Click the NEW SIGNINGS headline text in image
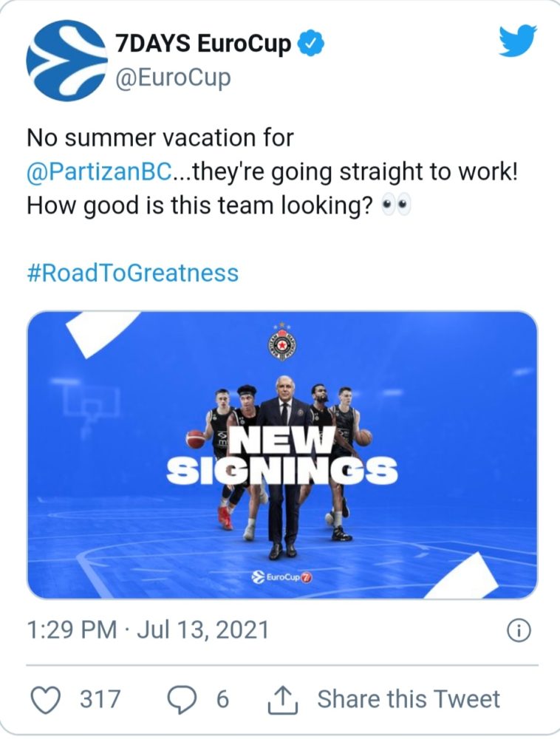The width and height of the screenshot is (560, 739). (282, 457)
